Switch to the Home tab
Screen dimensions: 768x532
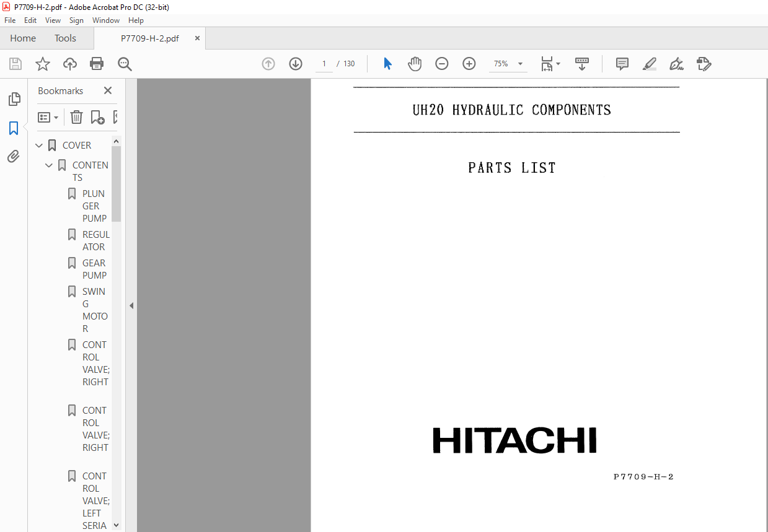pyautogui.click(x=23, y=38)
